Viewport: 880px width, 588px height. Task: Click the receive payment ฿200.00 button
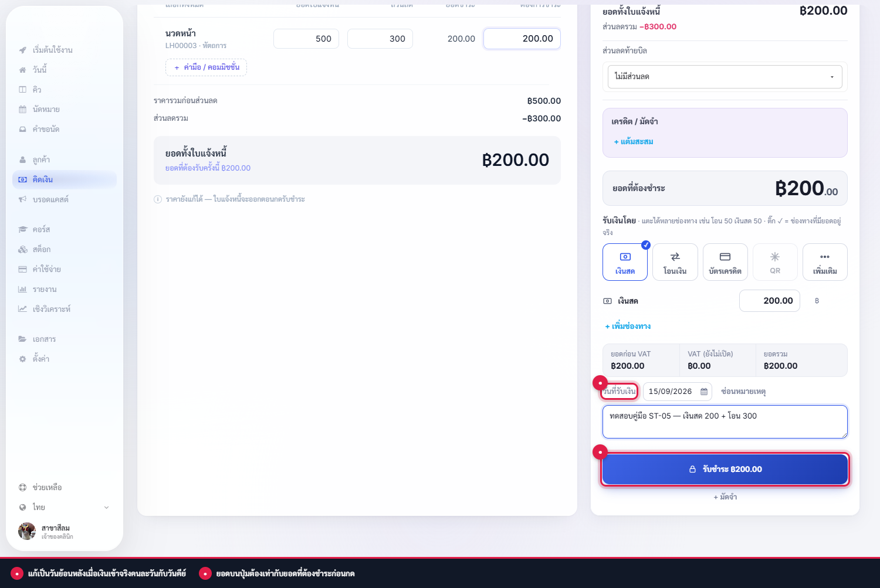click(x=725, y=469)
